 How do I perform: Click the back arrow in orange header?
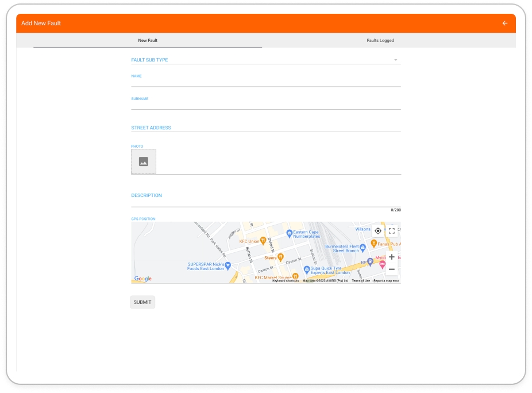coord(505,24)
